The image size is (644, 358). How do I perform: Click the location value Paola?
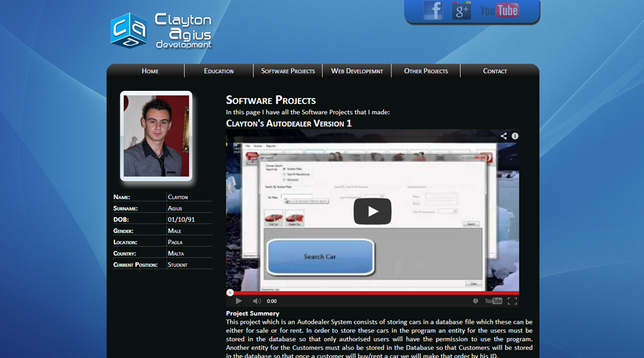tap(175, 242)
